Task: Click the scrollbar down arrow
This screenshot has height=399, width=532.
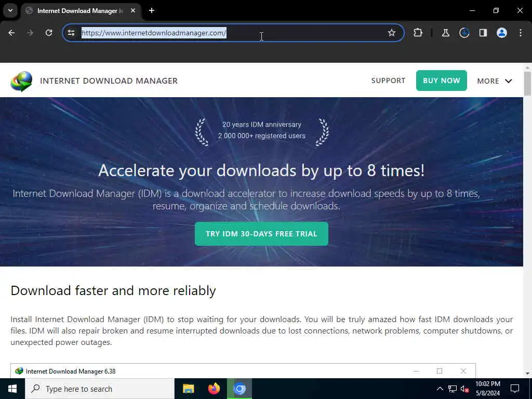Action: (x=527, y=374)
